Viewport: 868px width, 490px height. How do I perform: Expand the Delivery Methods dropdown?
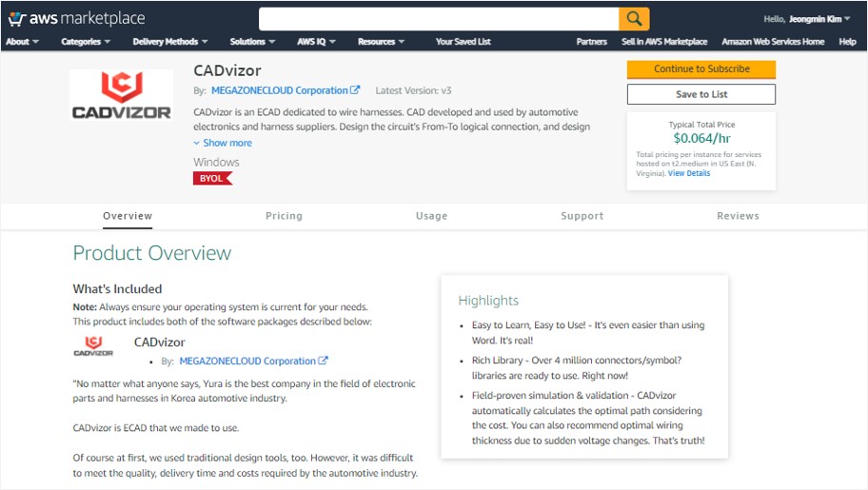(170, 42)
